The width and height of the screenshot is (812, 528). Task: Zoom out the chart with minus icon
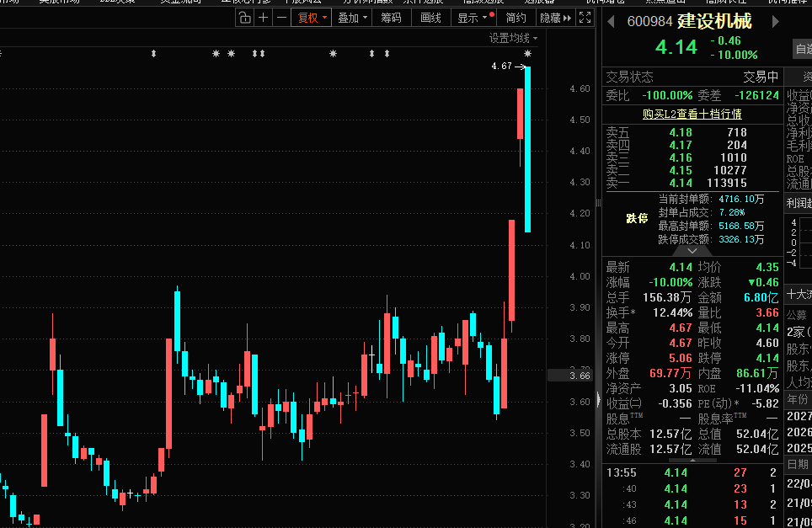[281, 18]
